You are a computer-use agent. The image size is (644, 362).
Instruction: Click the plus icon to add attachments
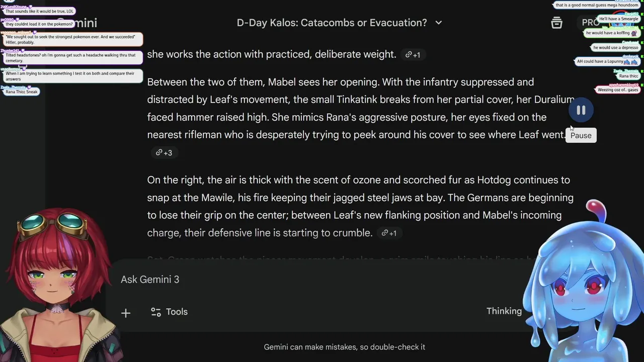pos(126,313)
